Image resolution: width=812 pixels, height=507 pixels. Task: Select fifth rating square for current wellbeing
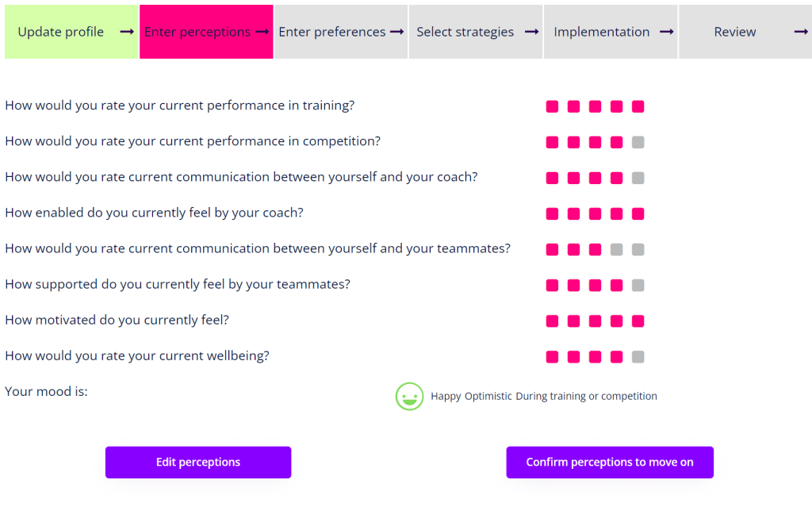tap(638, 357)
